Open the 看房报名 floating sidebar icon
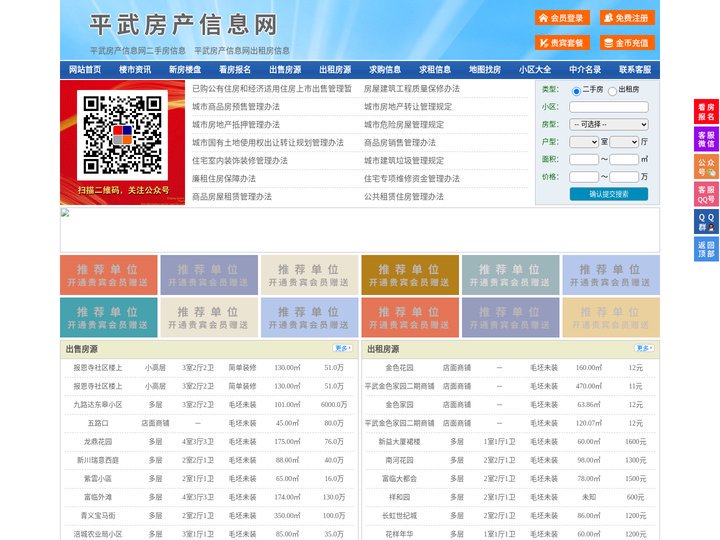The width and height of the screenshot is (720, 540). tap(706, 112)
